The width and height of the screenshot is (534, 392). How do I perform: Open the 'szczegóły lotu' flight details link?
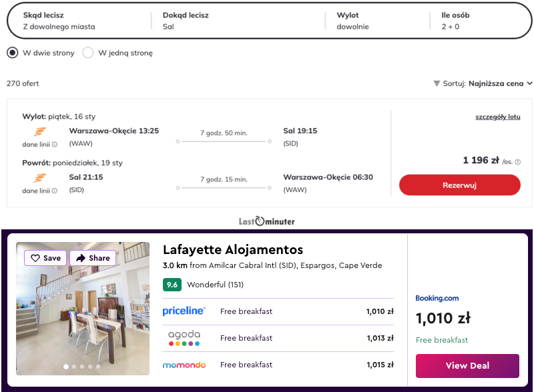pyautogui.click(x=497, y=117)
